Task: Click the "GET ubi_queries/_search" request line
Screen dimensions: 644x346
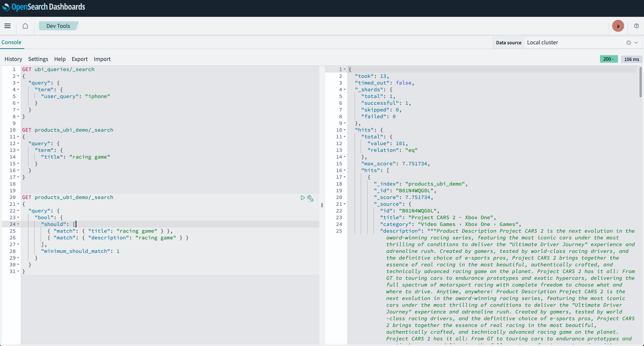Action: click(58, 69)
